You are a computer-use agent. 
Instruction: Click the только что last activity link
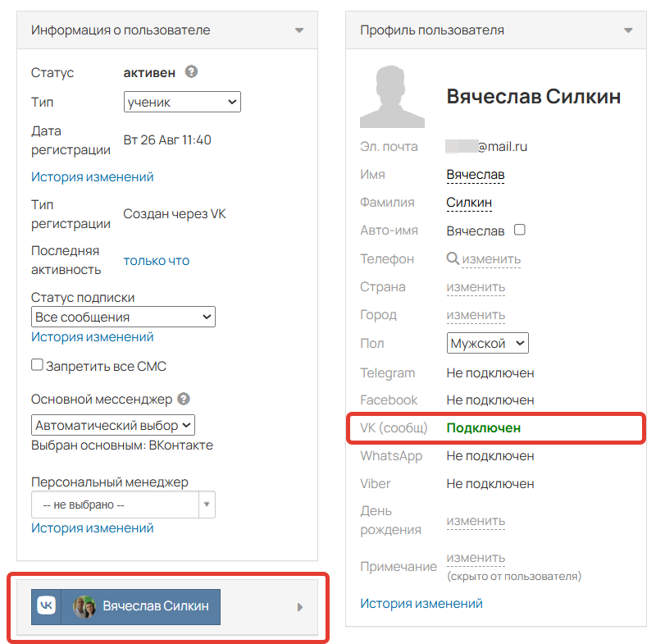(x=156, y=261)
